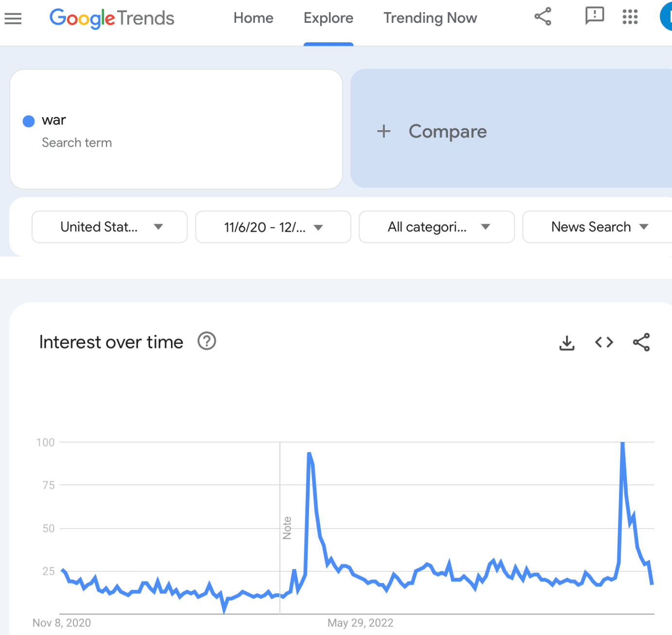The width and height of the screenshot is (672, 635).
Task: Click the blue dot beside war
Action: click(x=29, y=121)
